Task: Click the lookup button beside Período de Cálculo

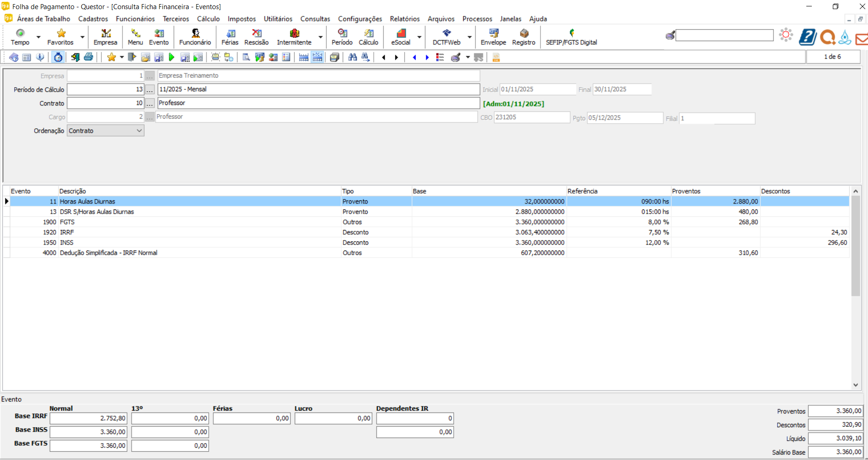Action: [150, 89]
